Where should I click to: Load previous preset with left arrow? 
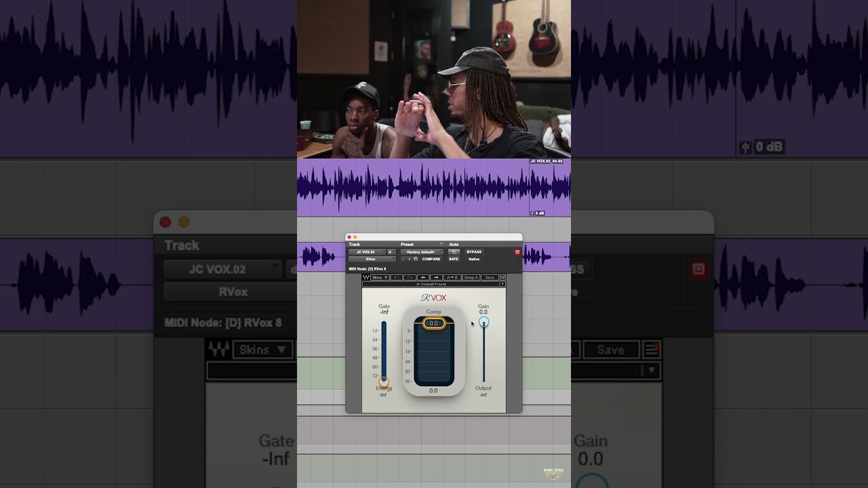[x=423, y=277]
